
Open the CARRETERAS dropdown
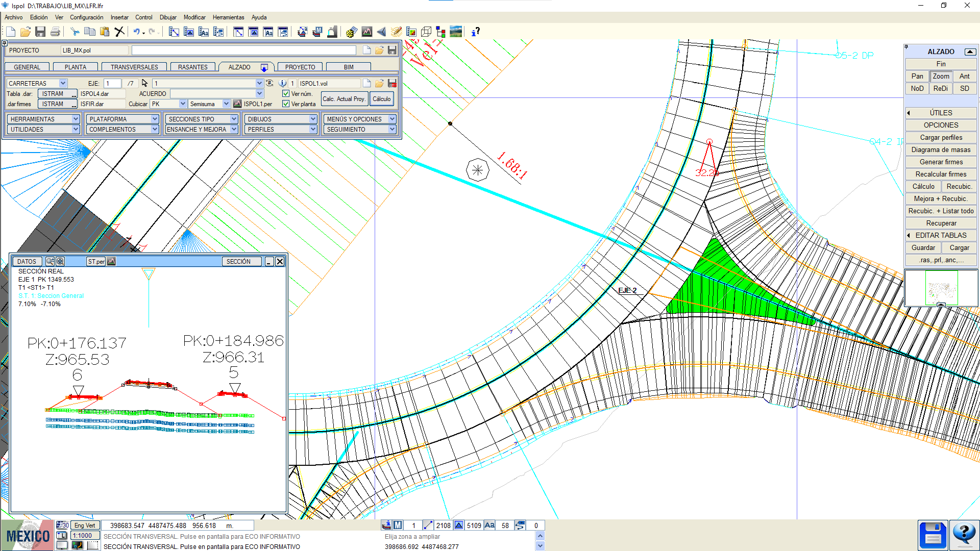click(x=63, y=83)
